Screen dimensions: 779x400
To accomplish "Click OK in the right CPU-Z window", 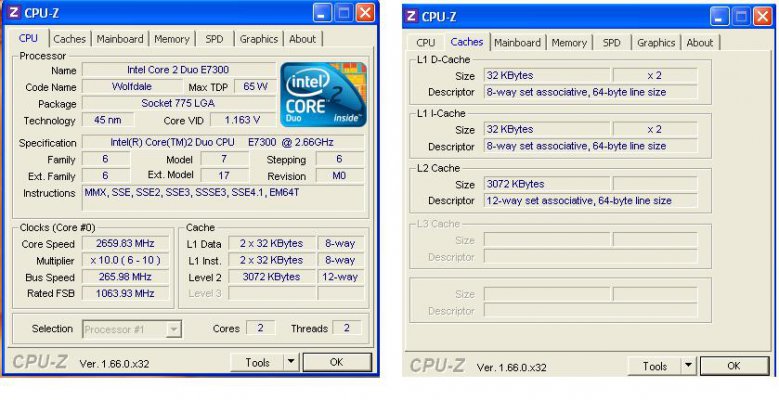I will pyautogui.click(x=734, y=366).
